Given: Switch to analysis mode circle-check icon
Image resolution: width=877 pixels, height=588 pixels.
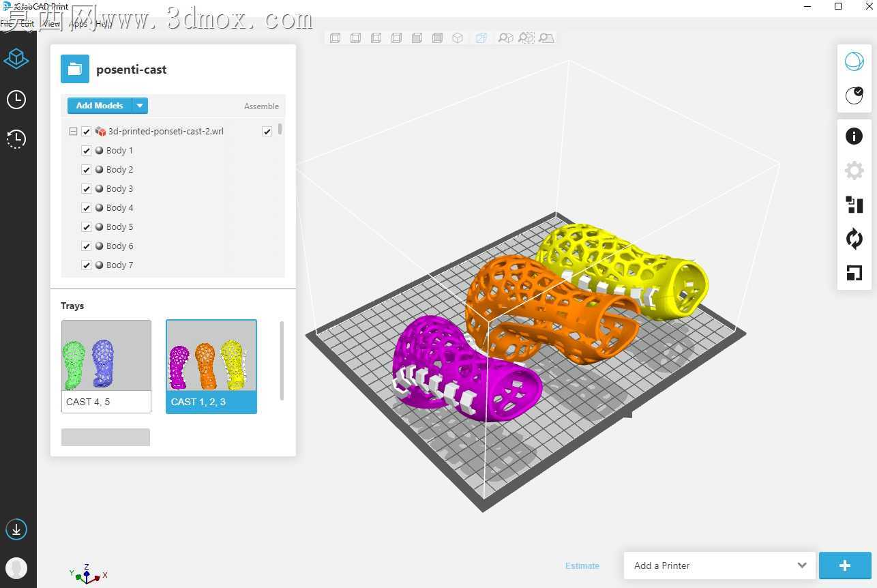Looking at the screenshot, I should [x=854, y=95].
